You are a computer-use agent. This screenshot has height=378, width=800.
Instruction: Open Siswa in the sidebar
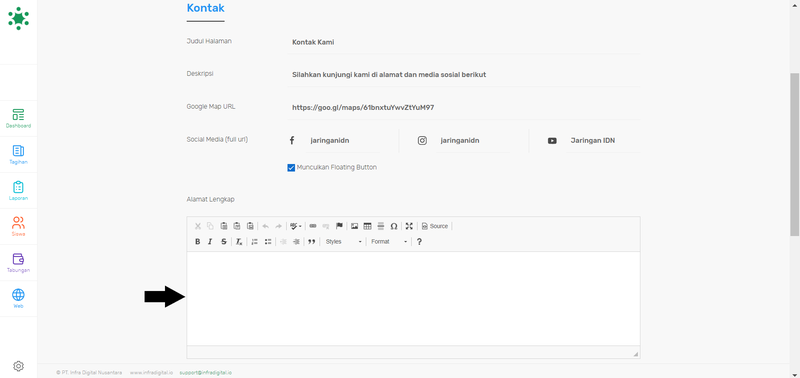18,226
